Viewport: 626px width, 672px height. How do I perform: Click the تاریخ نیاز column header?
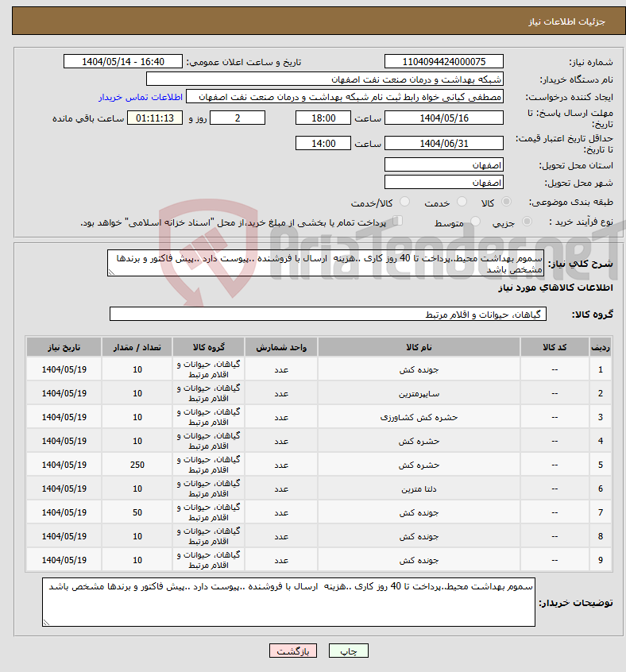(64, 347)
